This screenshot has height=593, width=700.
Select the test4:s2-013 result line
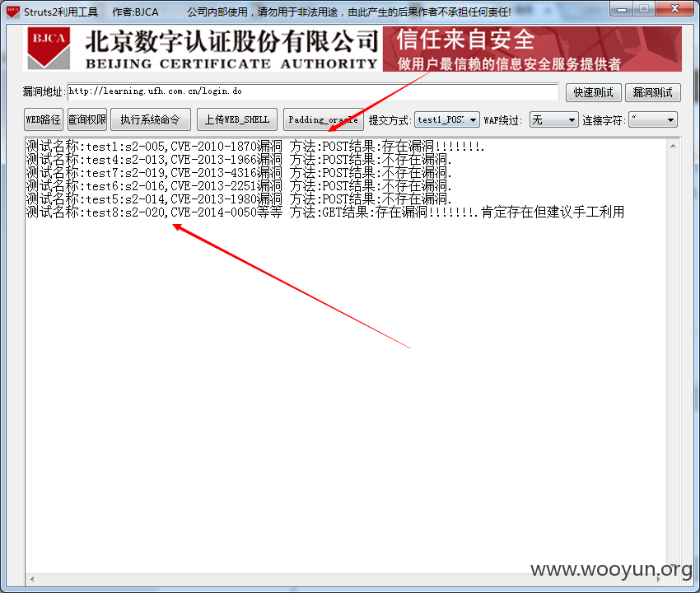(239, 160)
